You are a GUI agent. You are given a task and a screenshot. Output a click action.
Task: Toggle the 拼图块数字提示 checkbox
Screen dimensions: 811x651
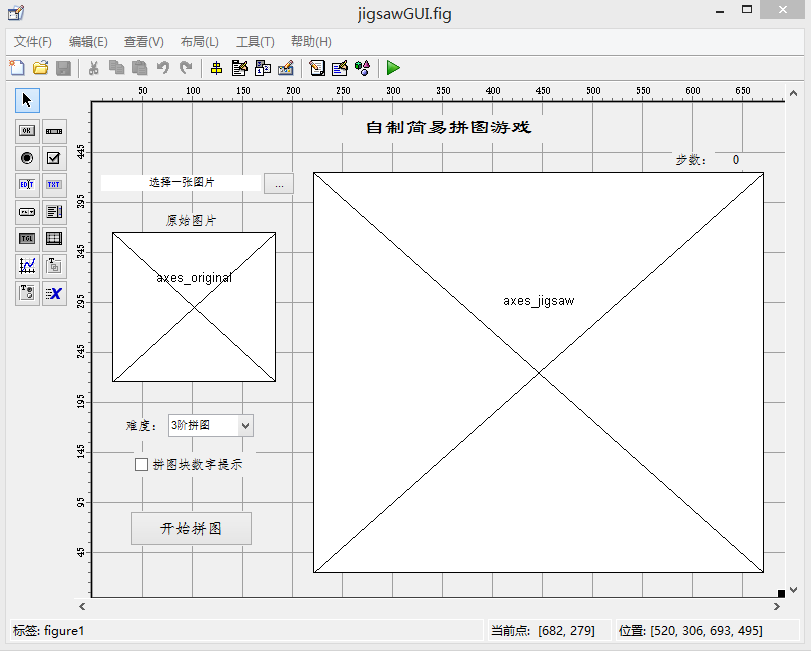click(141, 464)
